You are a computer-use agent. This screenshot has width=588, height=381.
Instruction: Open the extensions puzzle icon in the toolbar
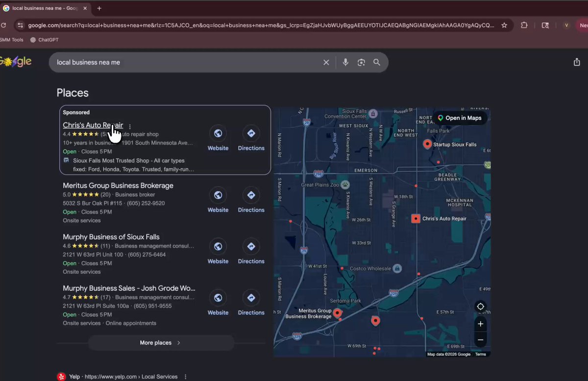coord(524,25)
